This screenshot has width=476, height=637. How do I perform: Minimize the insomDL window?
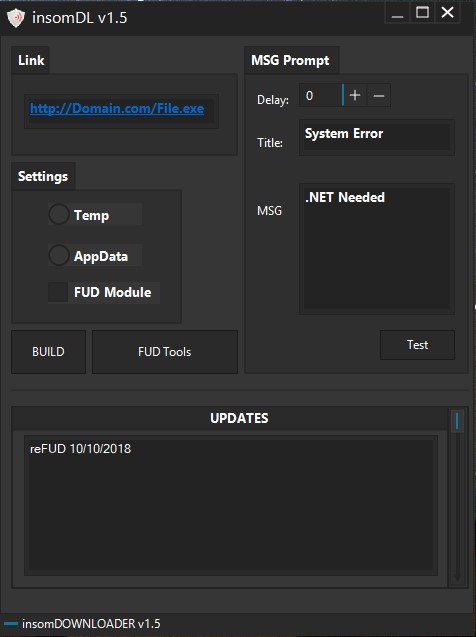coord(397,13)
